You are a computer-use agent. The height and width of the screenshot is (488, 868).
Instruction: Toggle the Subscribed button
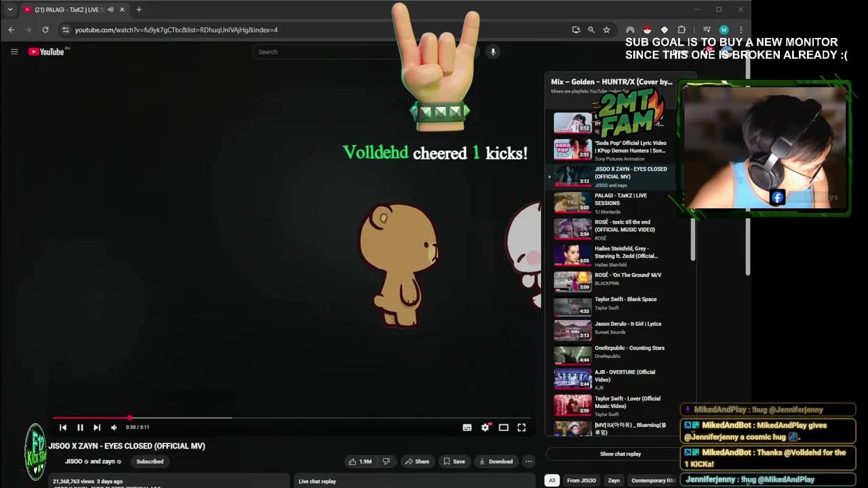pyautogui.click(x=150, y=462)
